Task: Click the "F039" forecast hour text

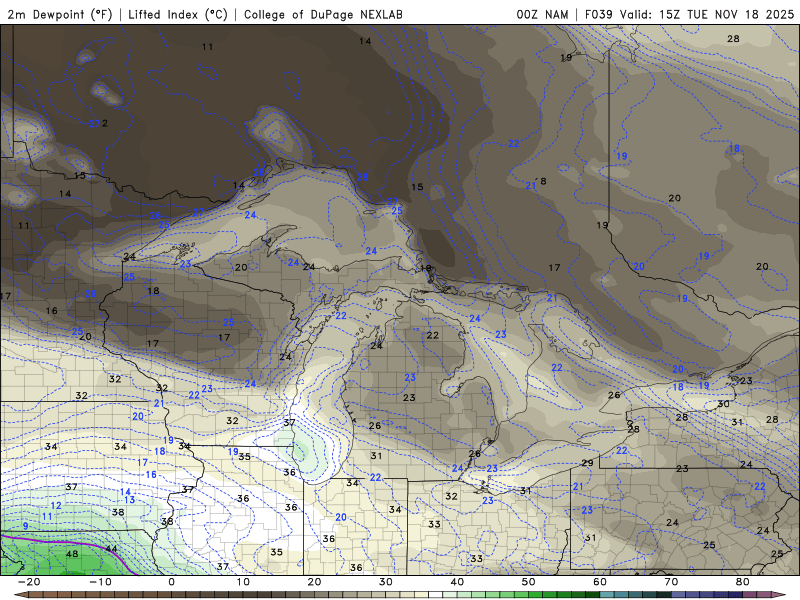Action: 599,14
